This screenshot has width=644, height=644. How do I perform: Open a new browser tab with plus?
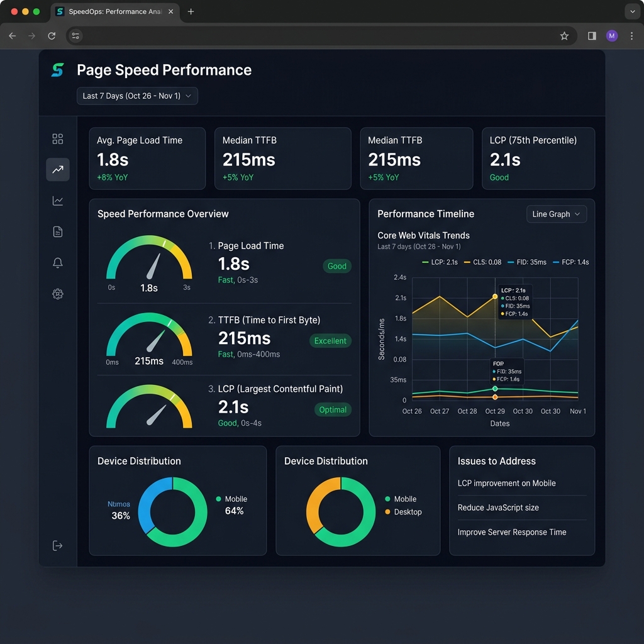pos(191,11)
